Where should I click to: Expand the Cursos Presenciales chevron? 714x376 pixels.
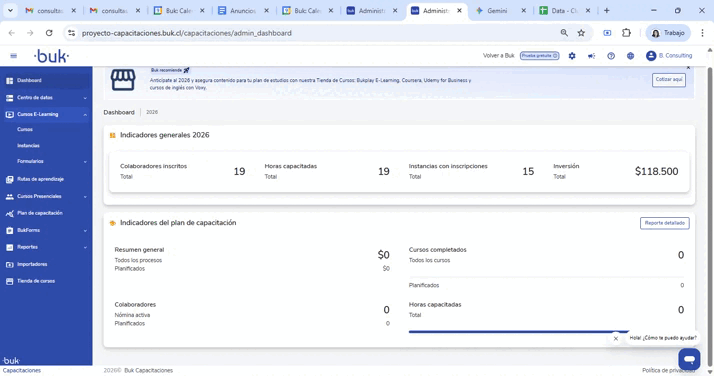pos(85,197)
